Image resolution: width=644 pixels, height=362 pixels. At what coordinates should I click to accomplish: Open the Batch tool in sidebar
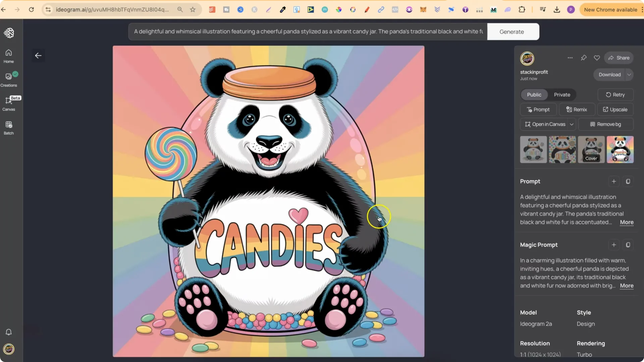pos(8,127)
